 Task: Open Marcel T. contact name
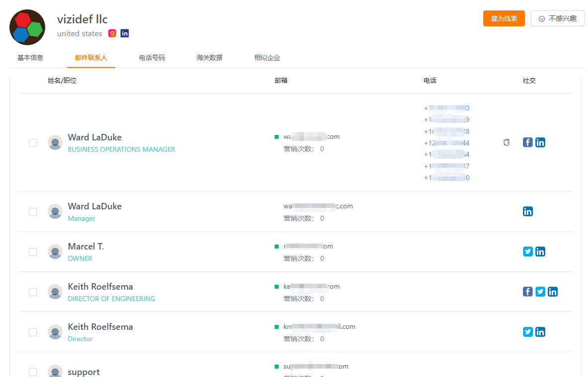coord(86,246)
